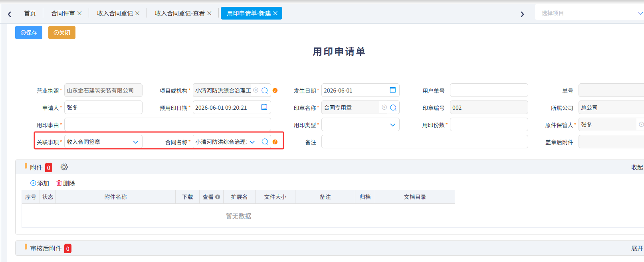
Task: Click the orange 关闭 button
Action: coord(62,33)
